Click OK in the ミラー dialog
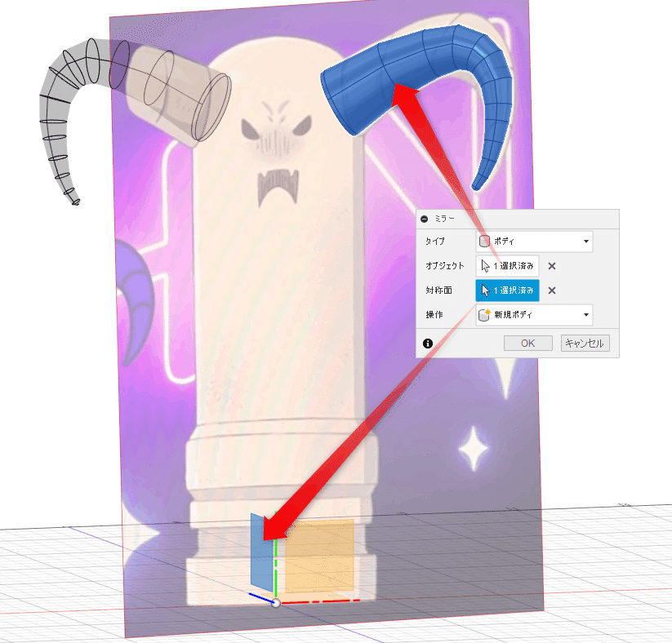This screenshot has width=672, height=643. [x=528, y=344]
